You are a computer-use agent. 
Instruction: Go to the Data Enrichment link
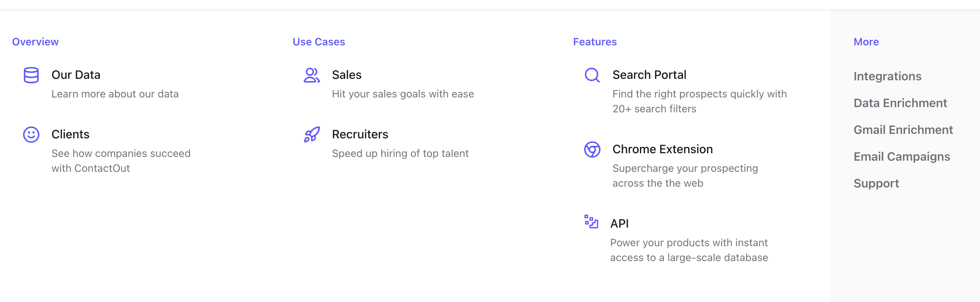900,103
